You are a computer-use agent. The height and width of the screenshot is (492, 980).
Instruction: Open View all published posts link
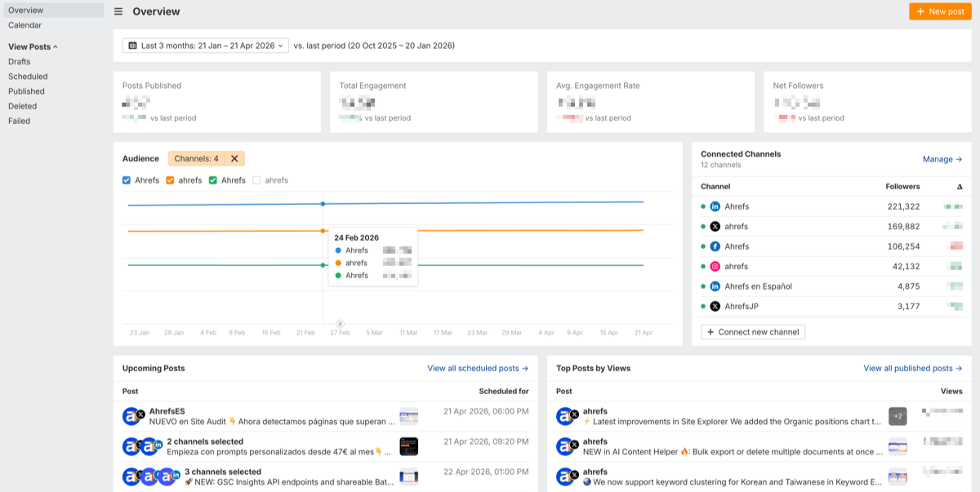pyautogui.click(x=913, y=368)
